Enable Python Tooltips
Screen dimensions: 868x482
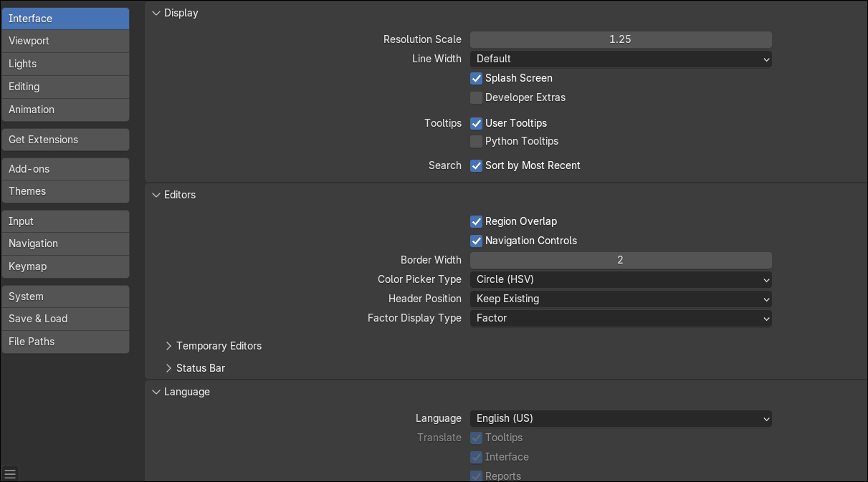pos(477,141)
